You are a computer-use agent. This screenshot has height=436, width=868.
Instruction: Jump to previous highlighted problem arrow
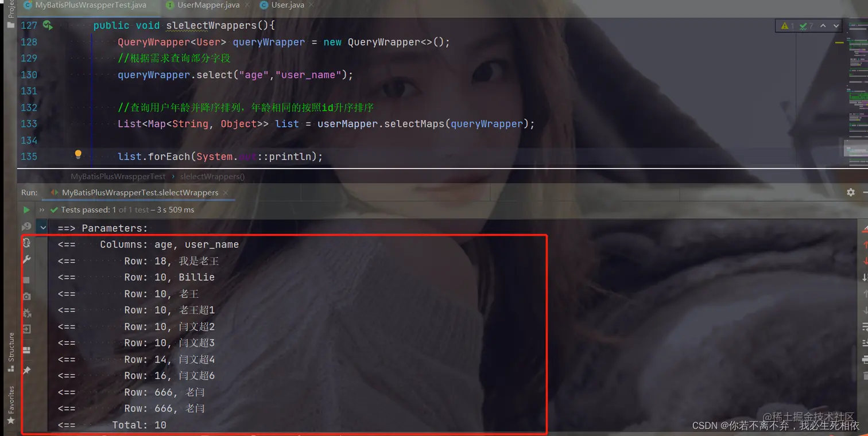point(823,26)
